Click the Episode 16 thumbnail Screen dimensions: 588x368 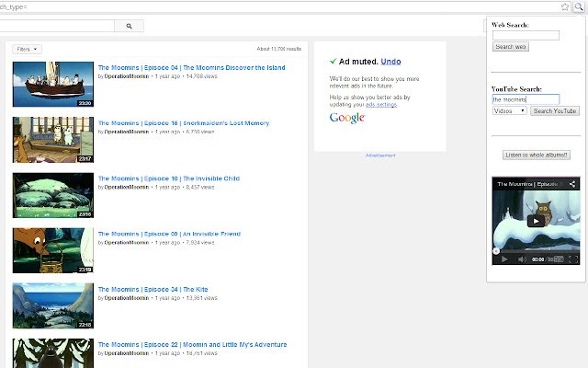point(53,140)
